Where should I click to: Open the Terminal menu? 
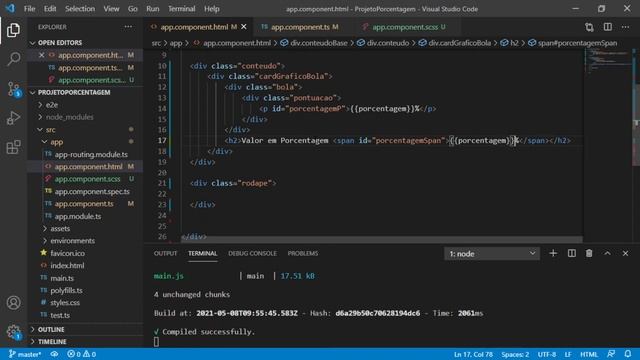(x=182, y=9)
